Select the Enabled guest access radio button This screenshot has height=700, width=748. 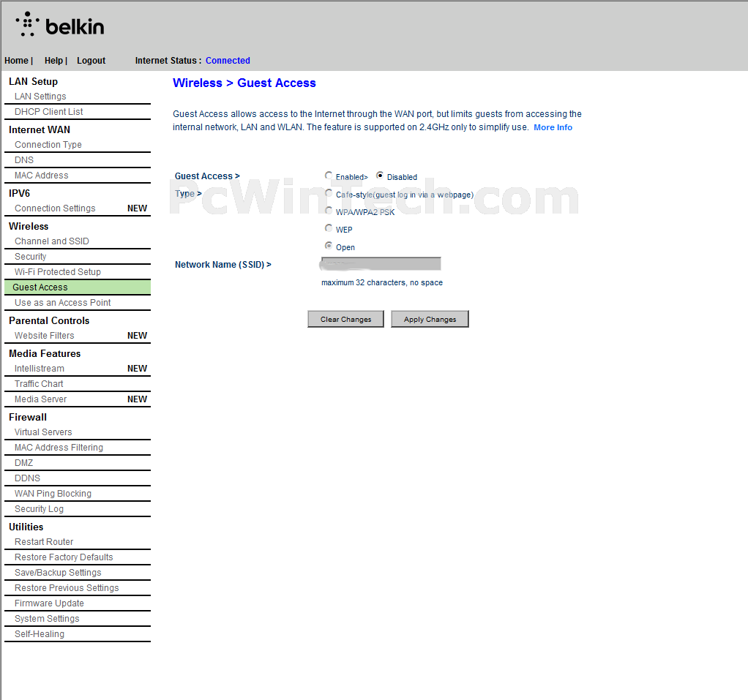click(329, 176)
